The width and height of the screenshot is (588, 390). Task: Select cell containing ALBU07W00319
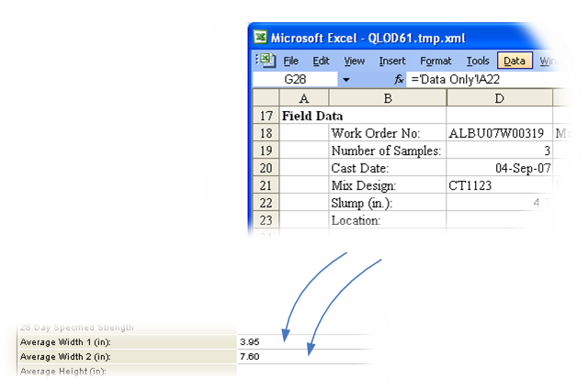tap(499, 134)
